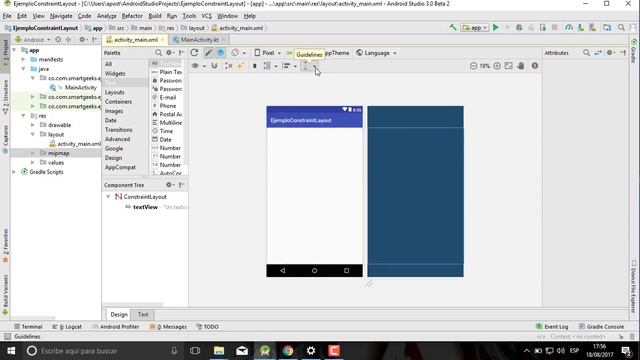Switch to the Text editor tab
This screenshot has height=360, width=640.
pyautogui.click(x=143, y=314)
